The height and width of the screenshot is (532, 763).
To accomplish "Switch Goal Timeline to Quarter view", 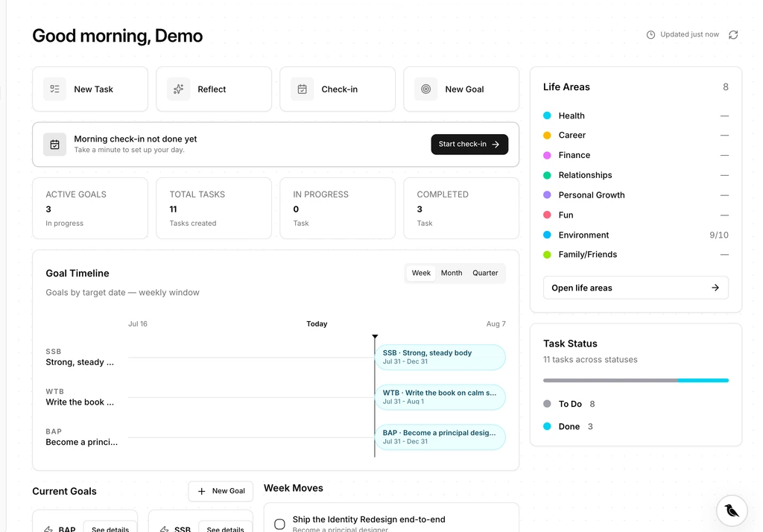I will pos(485,273).
